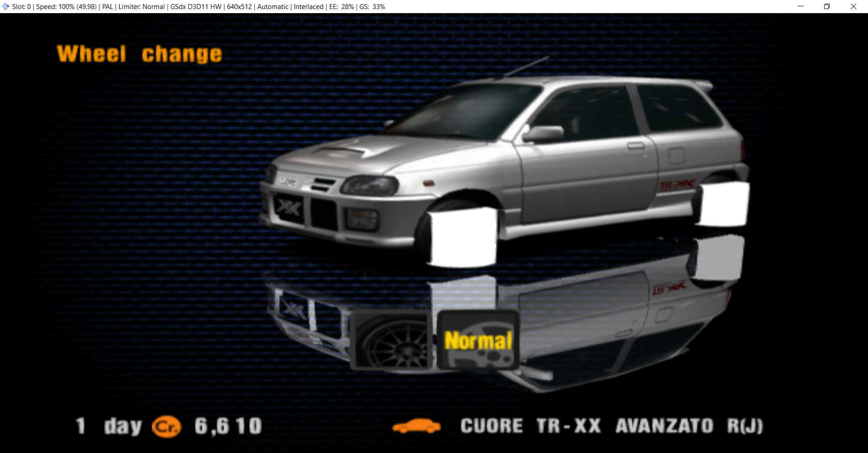Screen dimensions: 868x453
Task: Restore down the emulator window
Action: pyautogui.click(x=827, y=6)
